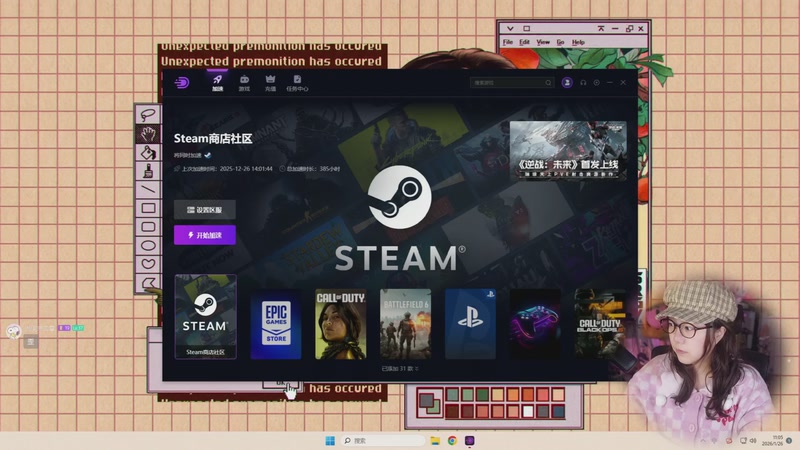800x450 pixels.
Task: Select the heart shape tool
Action: pos(148,264)
